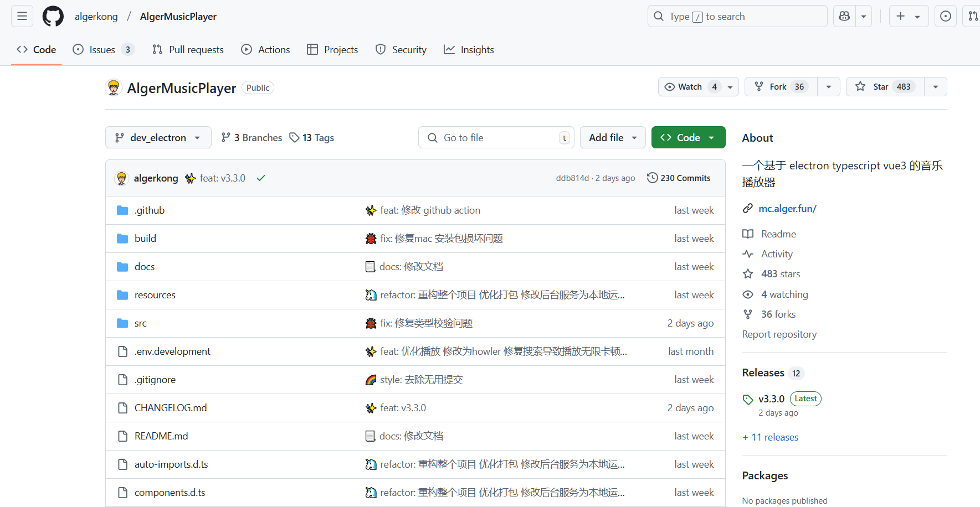Open the 483 stars link in About
This screenshot has height=507, width=980.
click(x=781, y=274)
